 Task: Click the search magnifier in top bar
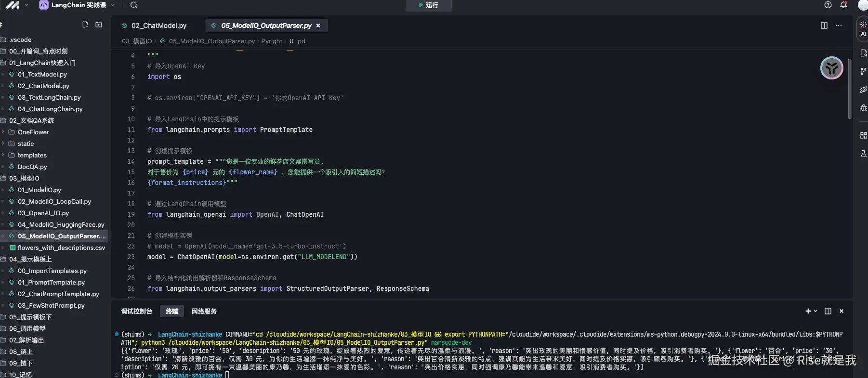click(134, 5)
